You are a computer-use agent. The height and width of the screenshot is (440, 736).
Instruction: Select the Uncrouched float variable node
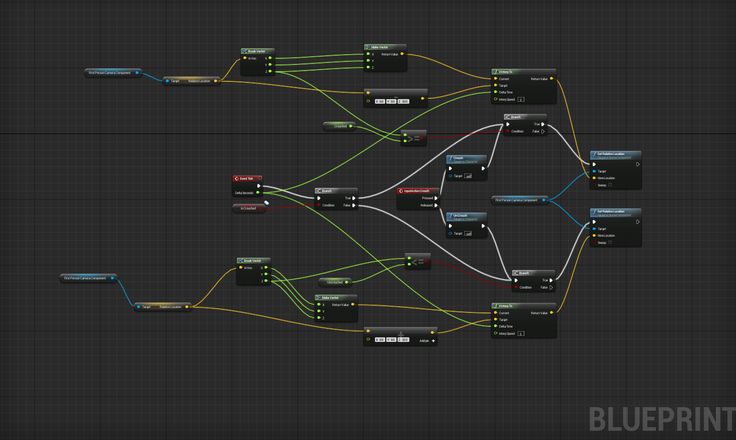pyautogui.click(x=335, y=282)
